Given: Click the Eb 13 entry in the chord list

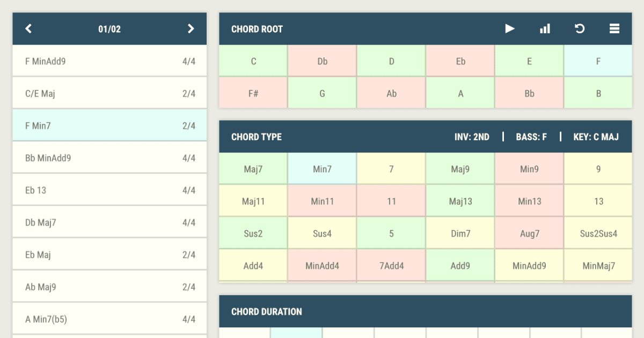Looking at the screenshot, I should (x=109, y=189).
